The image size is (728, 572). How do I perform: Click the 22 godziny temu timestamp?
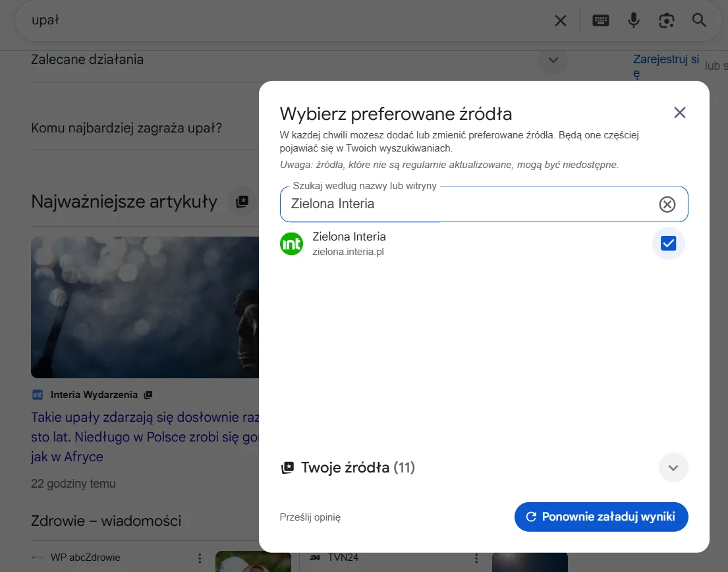(73, 484)
